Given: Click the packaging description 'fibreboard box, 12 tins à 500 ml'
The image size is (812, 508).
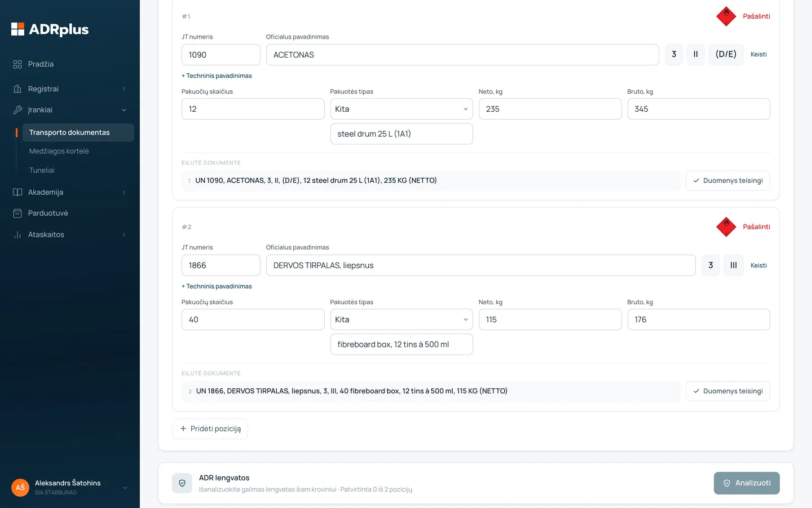Looking at the screenshot, I should click(x=401, y=344).
